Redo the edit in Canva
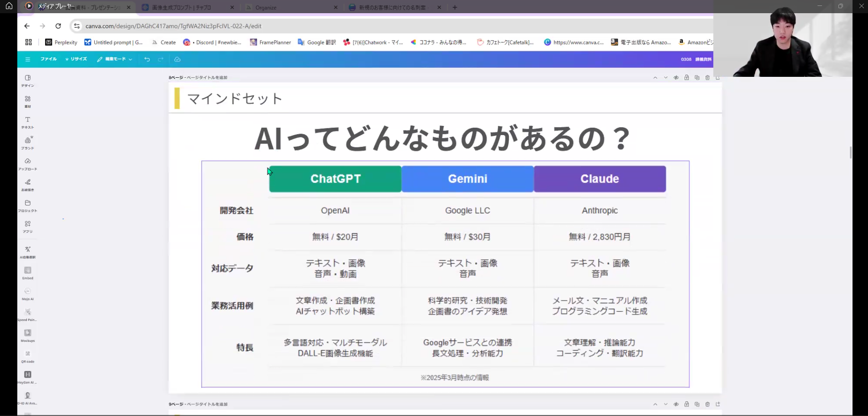The height and width of the screenshot is (416, 868). tap(161, 59)
